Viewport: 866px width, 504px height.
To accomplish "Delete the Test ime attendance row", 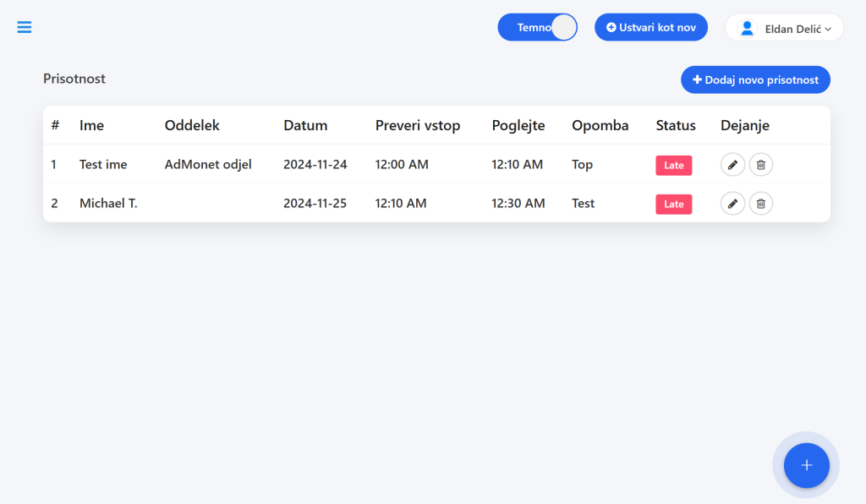I will click(760, 165).
